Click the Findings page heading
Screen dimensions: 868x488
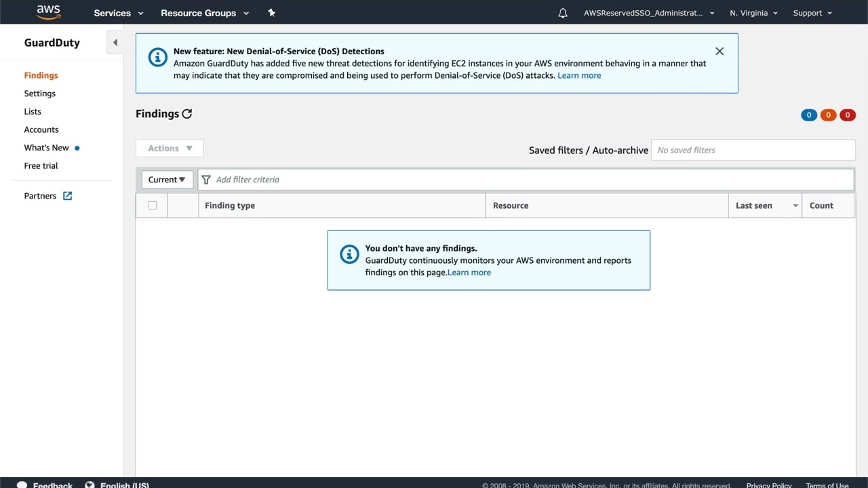pyautogui.click(x=157, y=114)
